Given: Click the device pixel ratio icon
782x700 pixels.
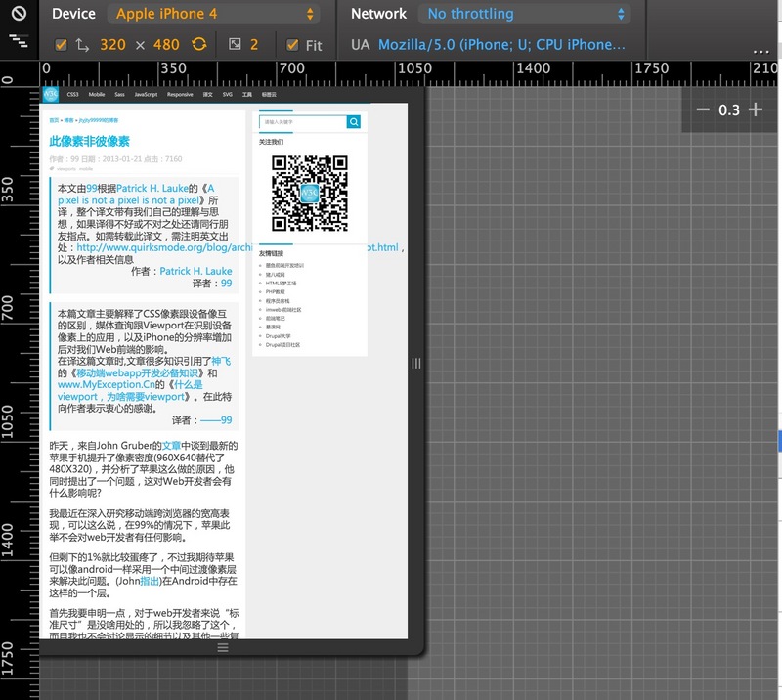Looking at the screenshot, I should (x=234, y=45).
